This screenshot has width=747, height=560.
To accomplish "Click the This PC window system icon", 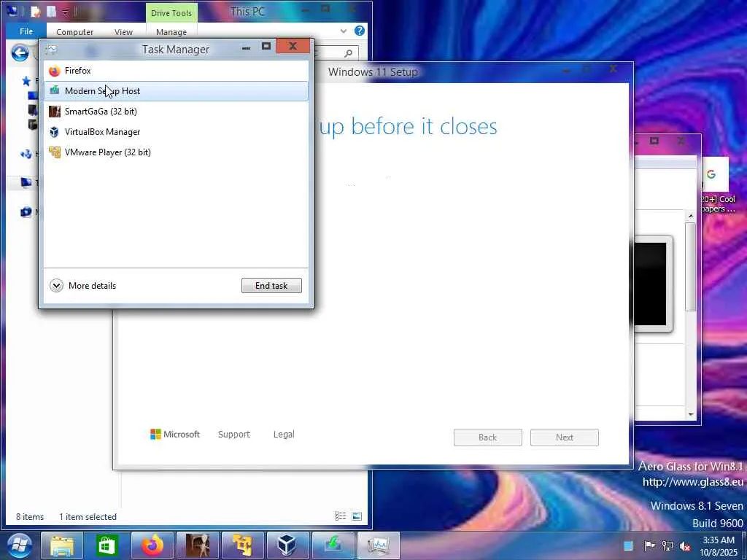I will click(x=12, y=11).
